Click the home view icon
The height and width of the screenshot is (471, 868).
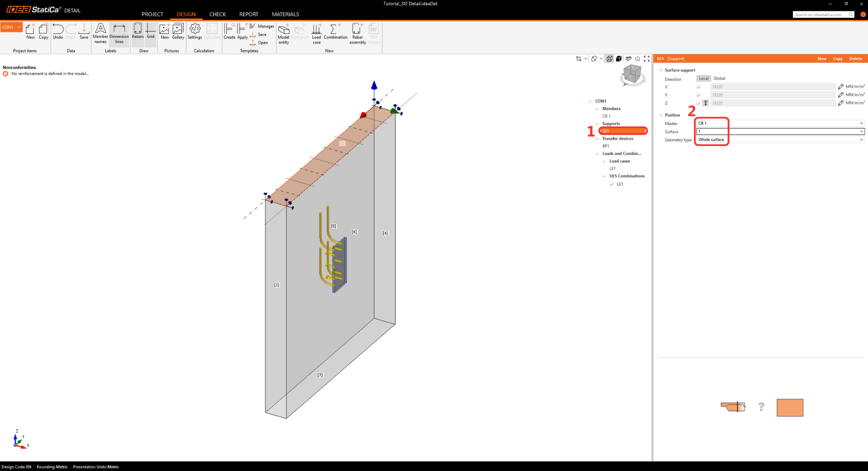tap(637, 59)
